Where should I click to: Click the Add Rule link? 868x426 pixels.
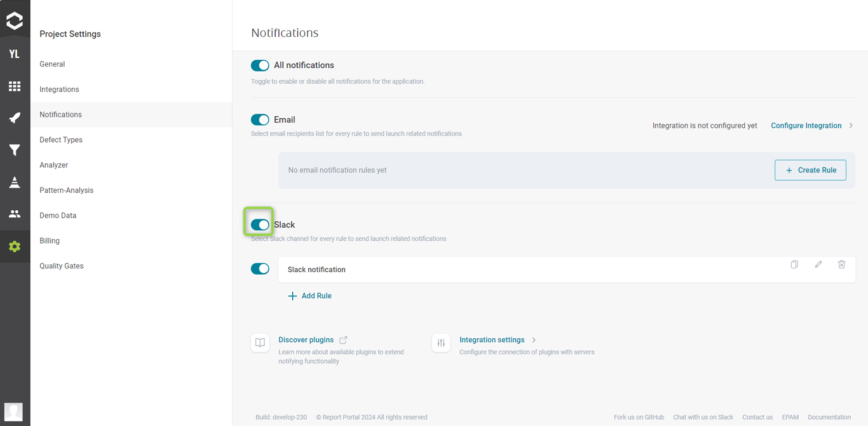[310, 295]
